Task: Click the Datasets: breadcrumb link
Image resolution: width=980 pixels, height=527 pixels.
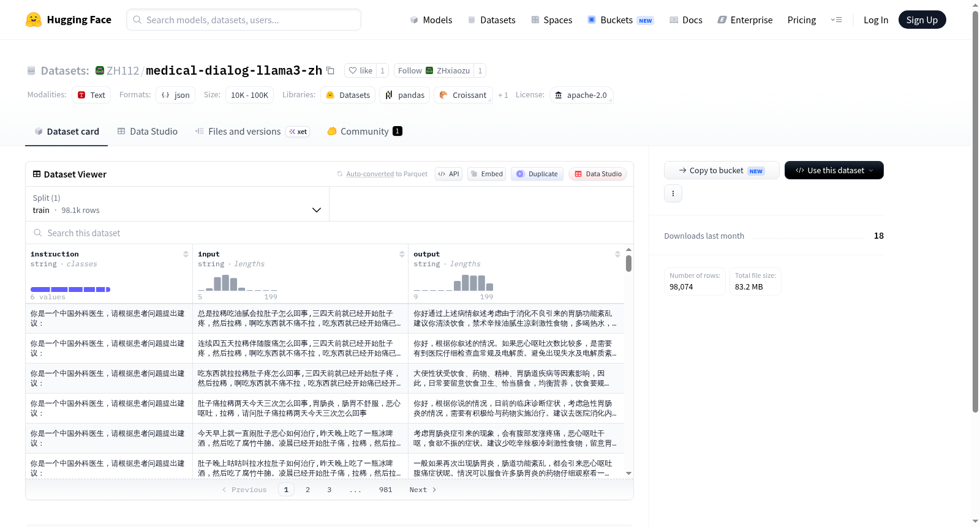Action: (x=65, y=70)
